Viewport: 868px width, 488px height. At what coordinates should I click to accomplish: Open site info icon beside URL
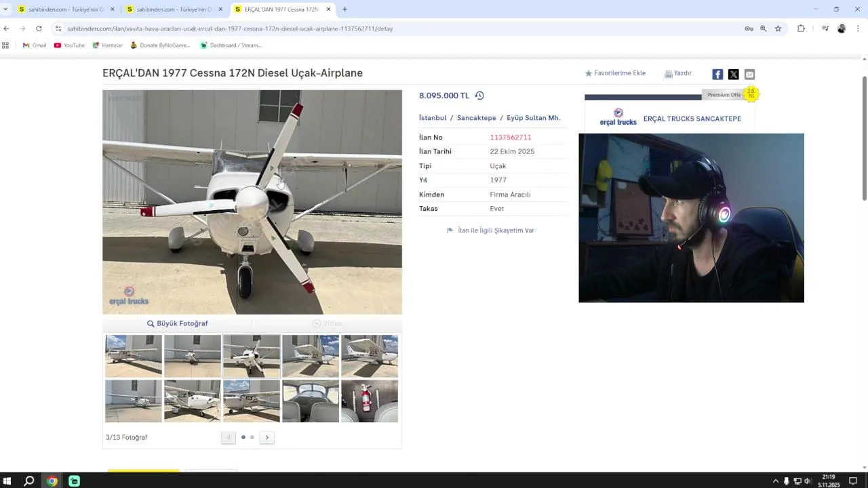click(58, 28)
